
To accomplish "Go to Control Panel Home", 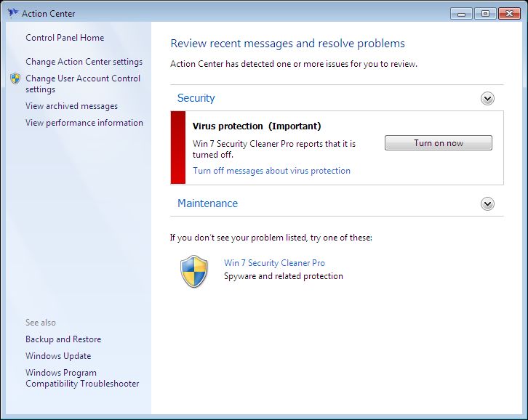I will 65,38.
